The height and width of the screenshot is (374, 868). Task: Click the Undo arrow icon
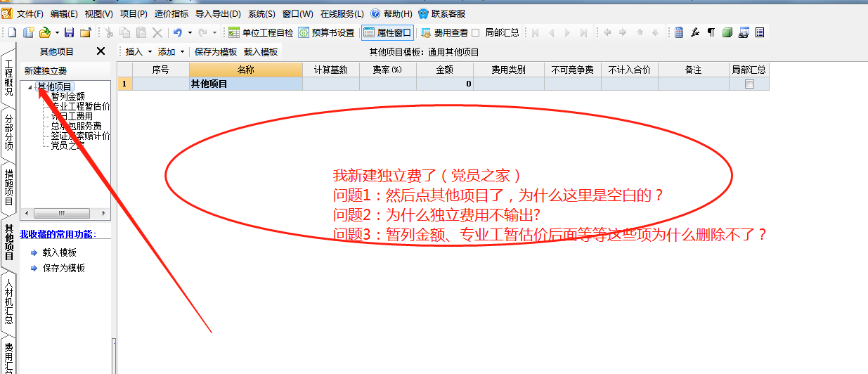tap(178, 32)
